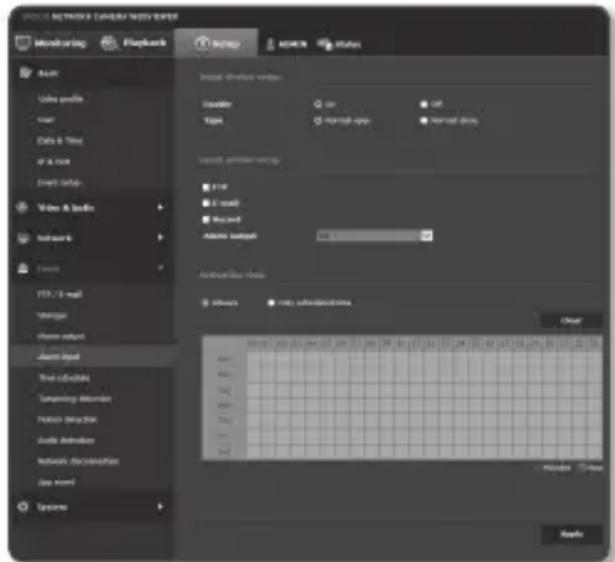Open the Status icon in top bar
615x562 pixels.
pyautogui.click(x=324, y=44)
